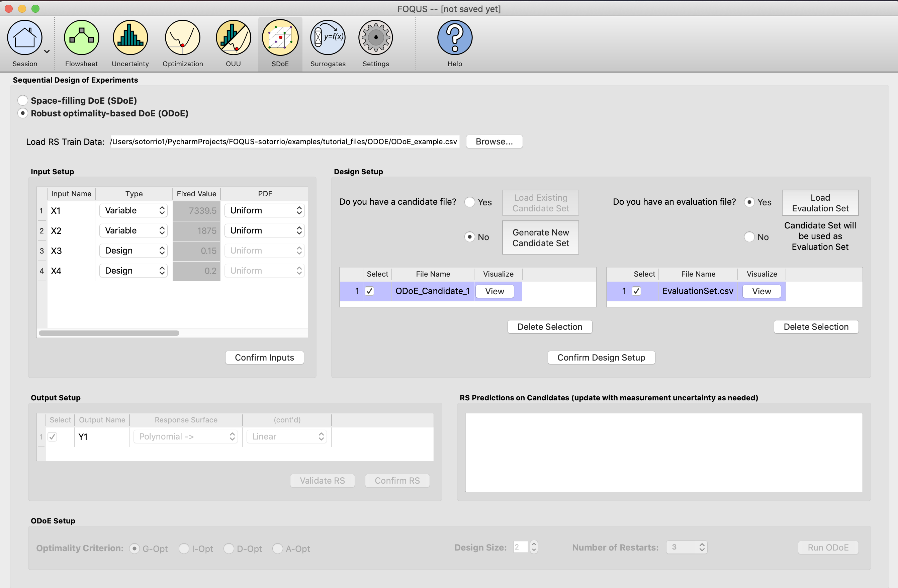Open the Optimization curve icon

point(183,38)
